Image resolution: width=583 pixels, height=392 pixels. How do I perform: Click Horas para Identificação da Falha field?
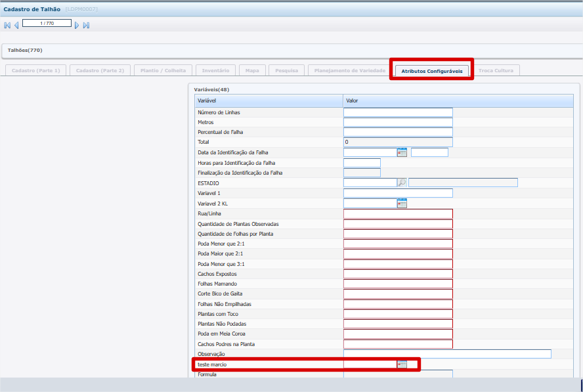(362, 163)
